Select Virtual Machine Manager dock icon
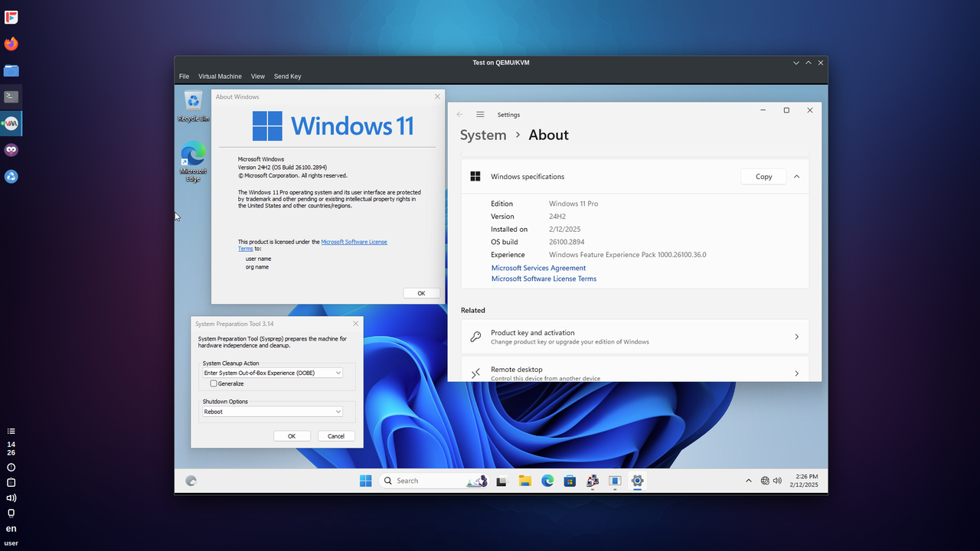980x551 pixels. click(x=11, y=123)
